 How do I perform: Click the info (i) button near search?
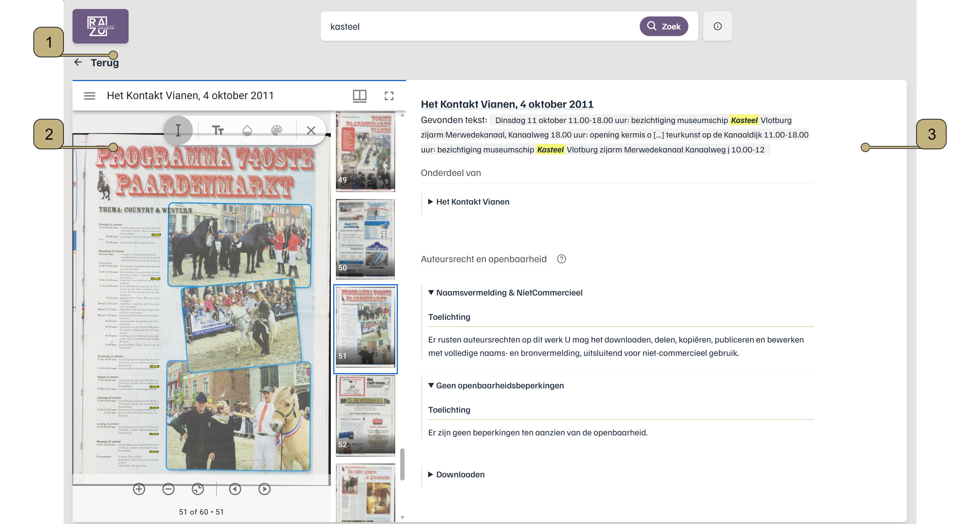(x=717, y=26)
